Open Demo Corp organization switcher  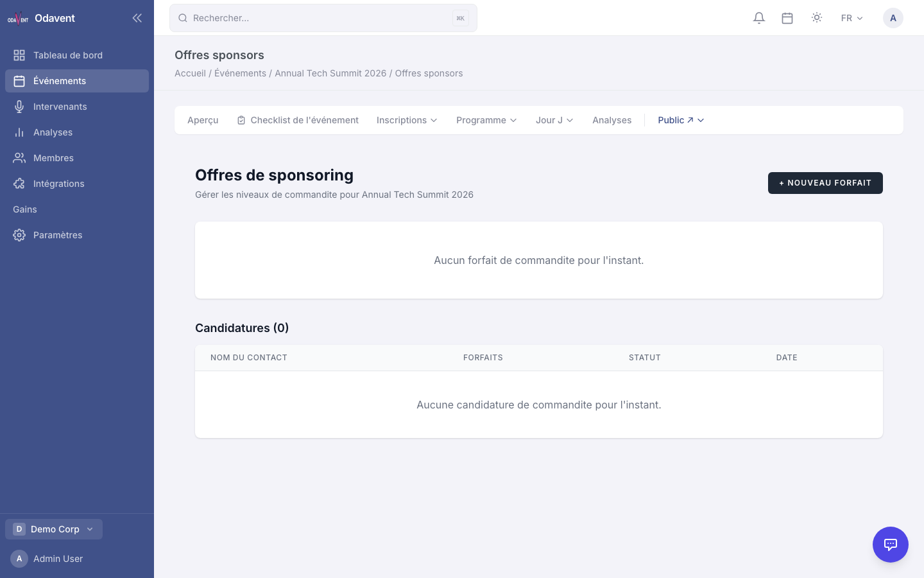(54, 529)
